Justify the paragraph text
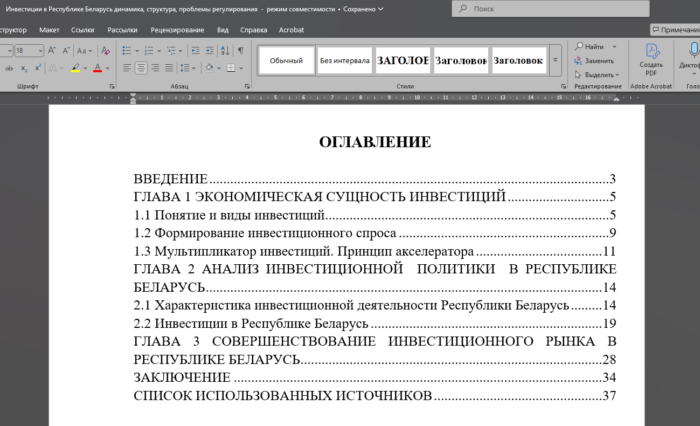 [169, 68]
